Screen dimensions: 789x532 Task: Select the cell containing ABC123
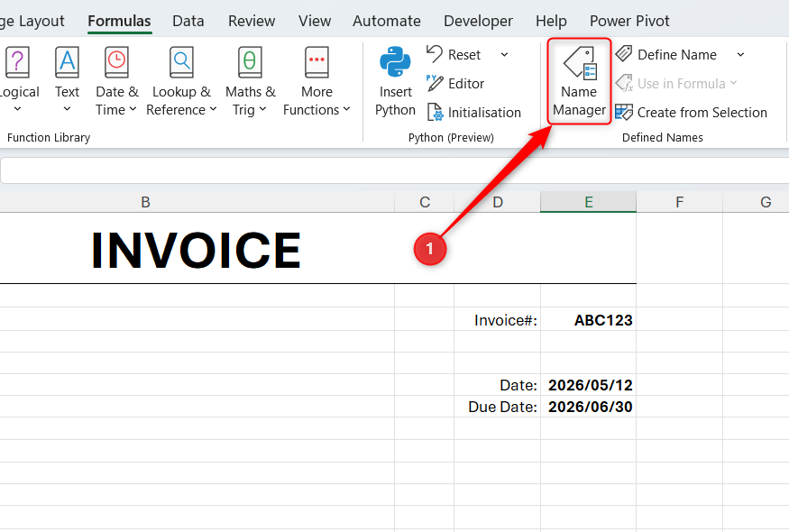pyautogui.click(x=588, y=320)
